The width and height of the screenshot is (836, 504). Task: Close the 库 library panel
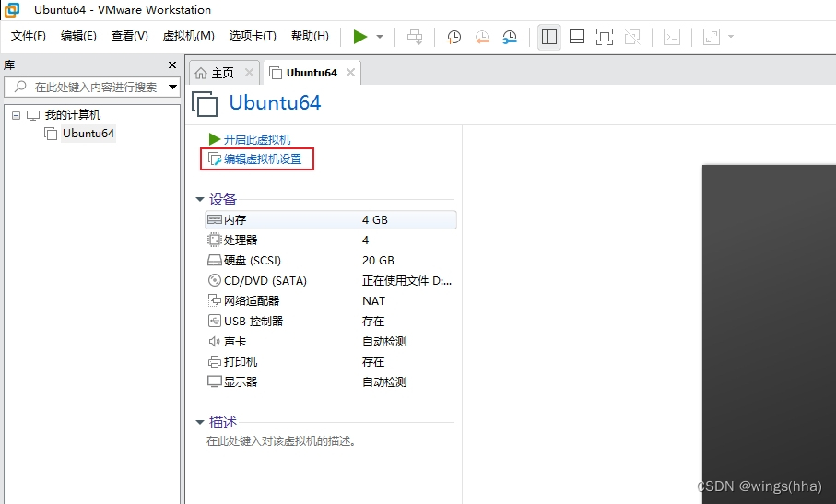[172, 65]
